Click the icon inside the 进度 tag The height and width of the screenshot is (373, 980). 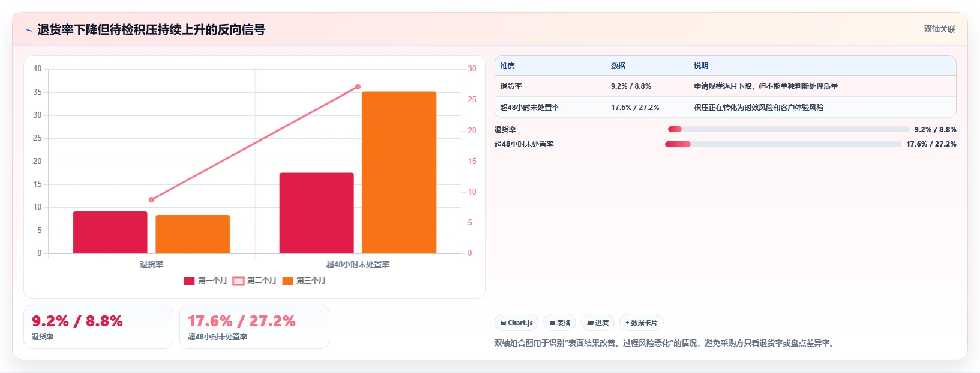point(590,323)
